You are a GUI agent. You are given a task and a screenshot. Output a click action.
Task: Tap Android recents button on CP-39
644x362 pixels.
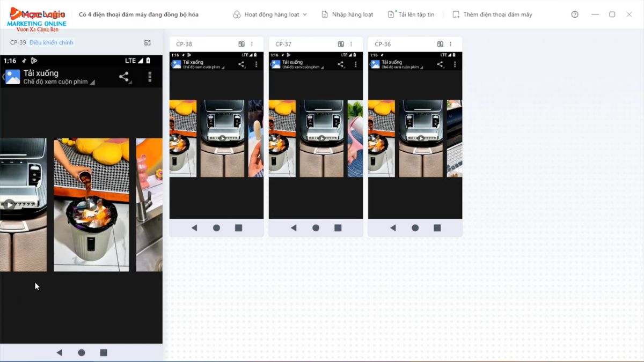104,352
